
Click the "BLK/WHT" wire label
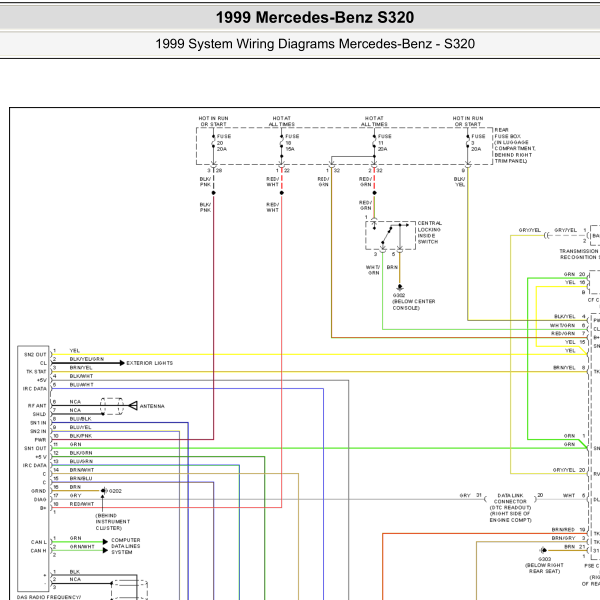coord(81,376)
